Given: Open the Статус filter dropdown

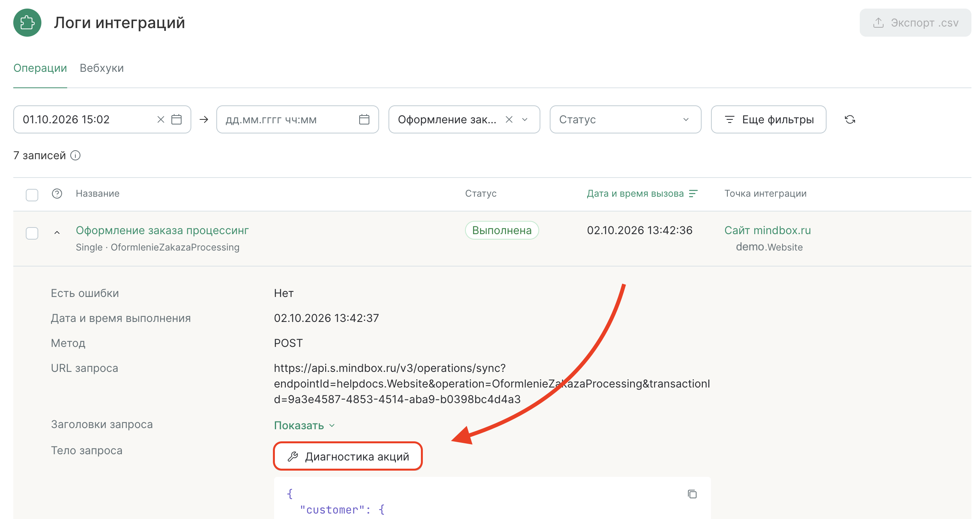Looking at the screenshot, I should 625,119.
